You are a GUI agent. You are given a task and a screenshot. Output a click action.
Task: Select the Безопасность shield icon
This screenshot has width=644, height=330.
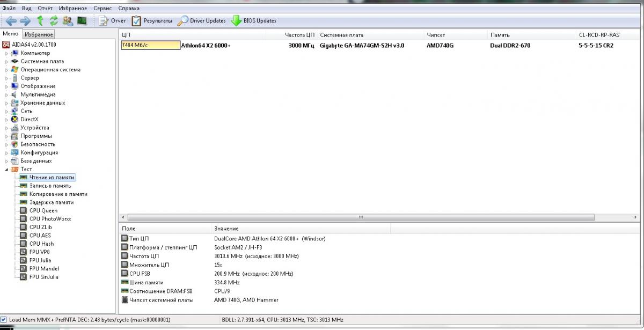coord(14,144)
